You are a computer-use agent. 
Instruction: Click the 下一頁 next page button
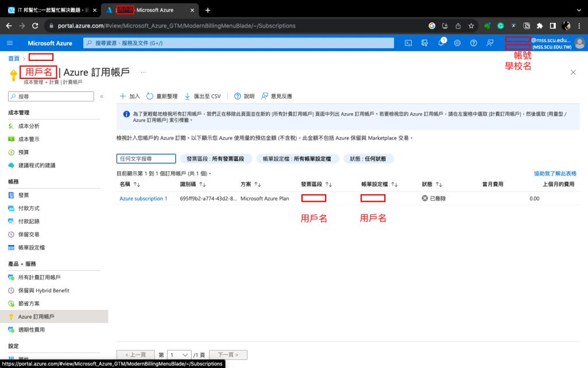coord(228,355)
